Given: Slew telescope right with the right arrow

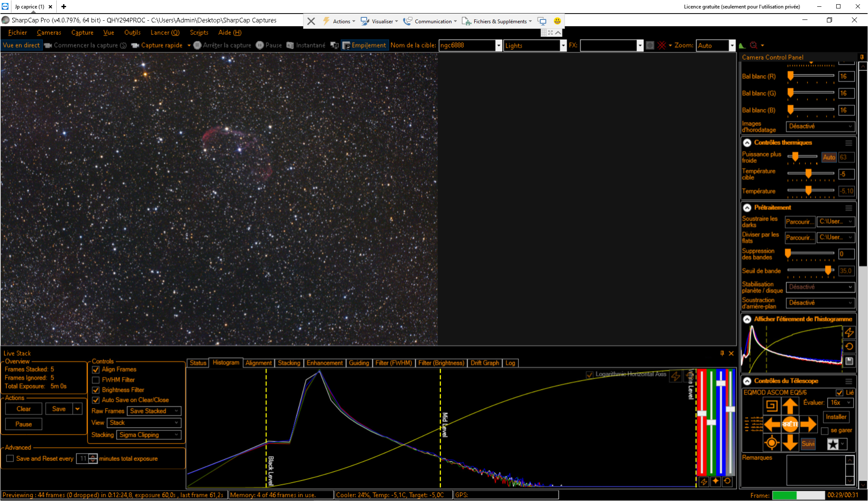Looking at the screenshot, I should pyautogui.click(x=808, y=424).
